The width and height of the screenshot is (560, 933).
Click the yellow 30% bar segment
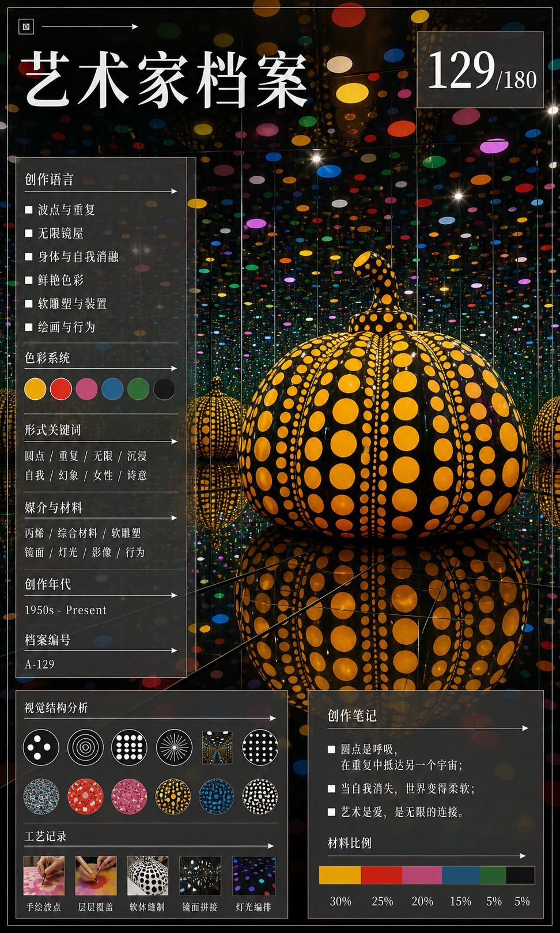pyautogui.click(x=340, y=875)
